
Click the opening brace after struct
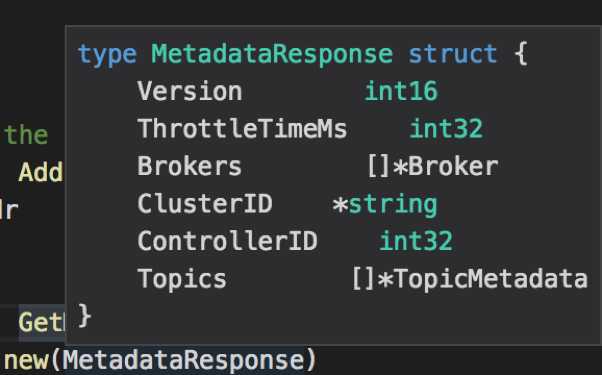(x=521, y=54)
